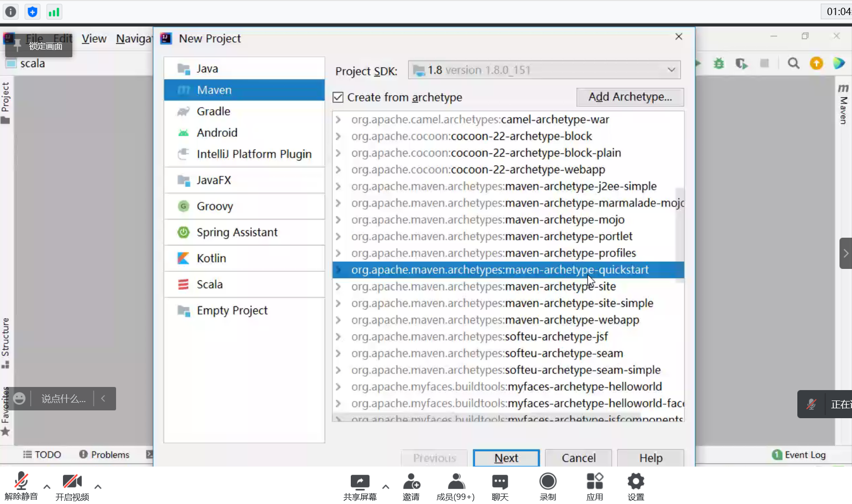Open meeting settings gear icon
The image size is (852, 504).
[635, 486]
